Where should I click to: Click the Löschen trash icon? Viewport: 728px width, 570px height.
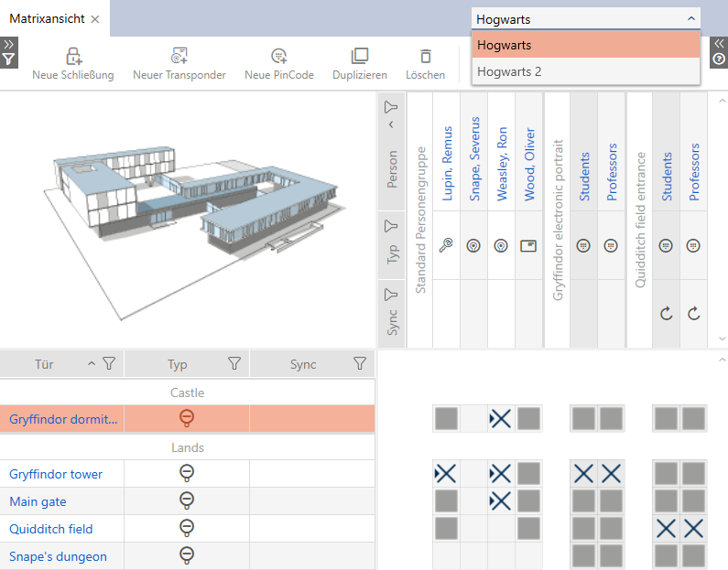[425, 57]
